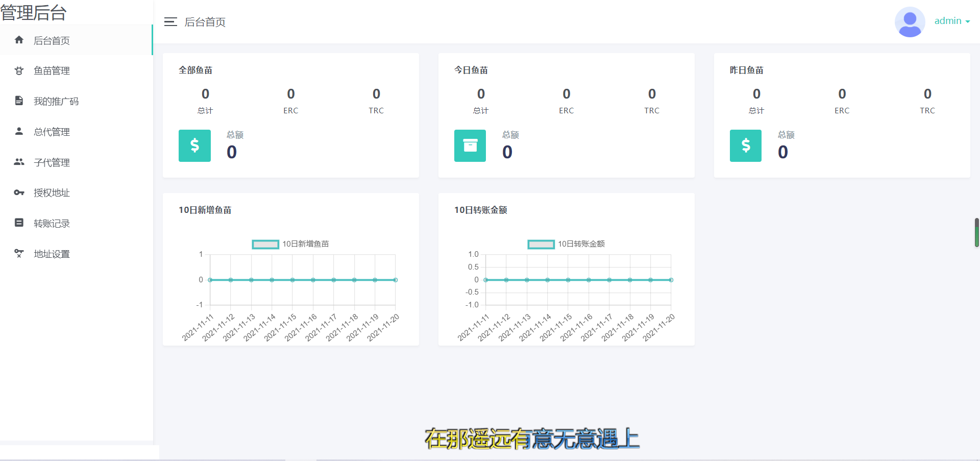Click the teal box icon in 今日鱼苗 card
Image resolution: width=980 pixels, height=461 pixels.
pos(470,145)
